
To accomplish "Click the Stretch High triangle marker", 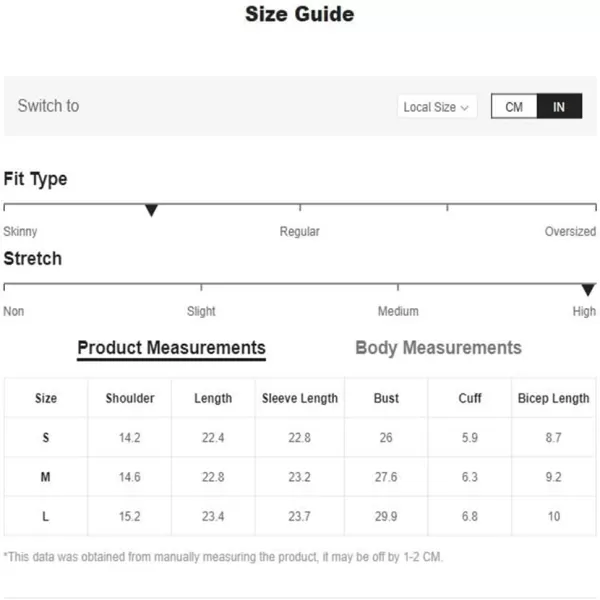I will 588,290.
